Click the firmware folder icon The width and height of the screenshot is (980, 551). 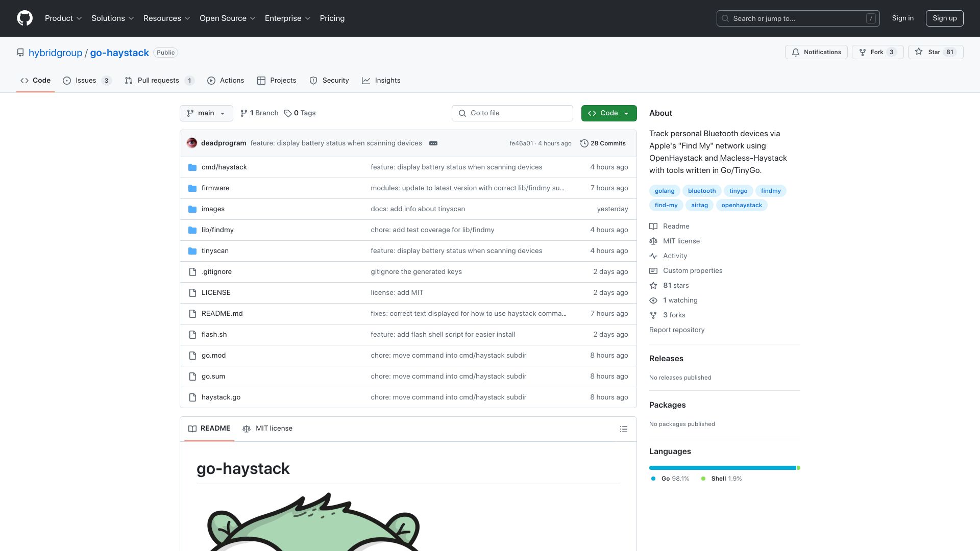pyautogui.click(x=192, y=188)
